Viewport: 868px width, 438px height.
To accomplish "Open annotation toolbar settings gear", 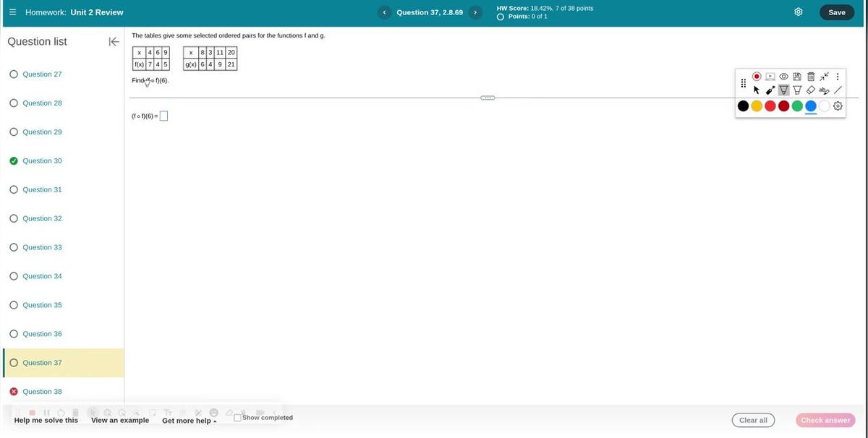I will click(838, 106).
